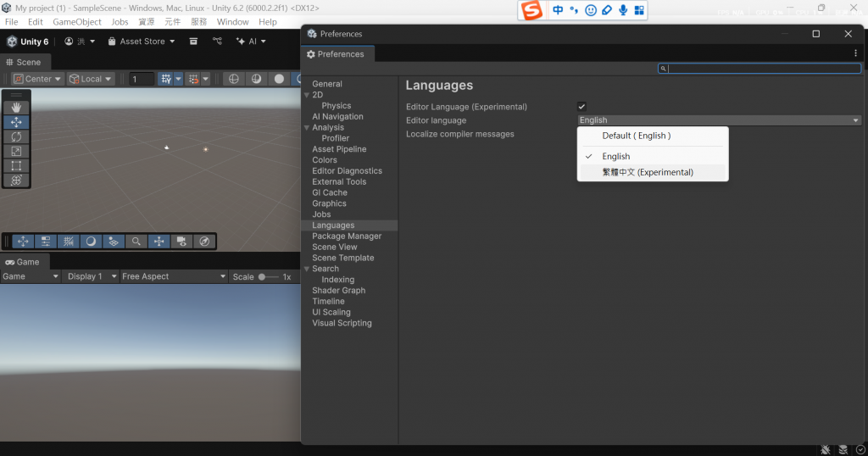
Task: Switch Sogou Chinese/English input mode
Action: (x=558, y=10)
